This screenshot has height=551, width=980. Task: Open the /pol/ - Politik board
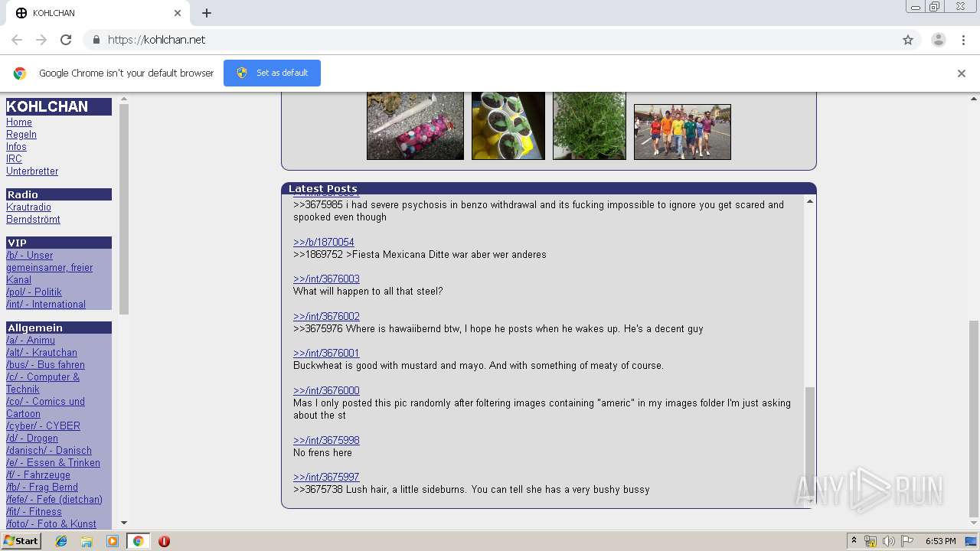pos(34,292)
